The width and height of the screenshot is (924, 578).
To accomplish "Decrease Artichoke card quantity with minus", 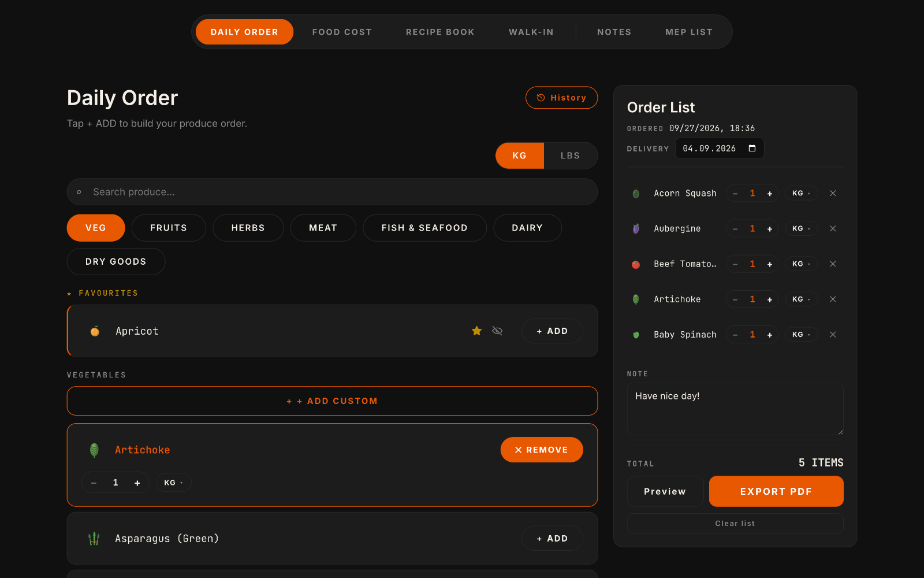I will pyautogui.click(x=94, y=483).
